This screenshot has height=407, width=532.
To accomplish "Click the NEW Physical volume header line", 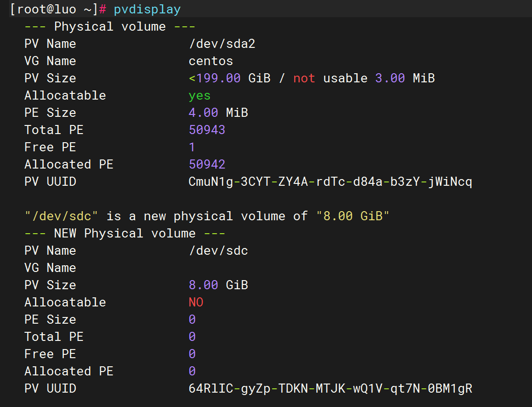I will coord(125,233).
